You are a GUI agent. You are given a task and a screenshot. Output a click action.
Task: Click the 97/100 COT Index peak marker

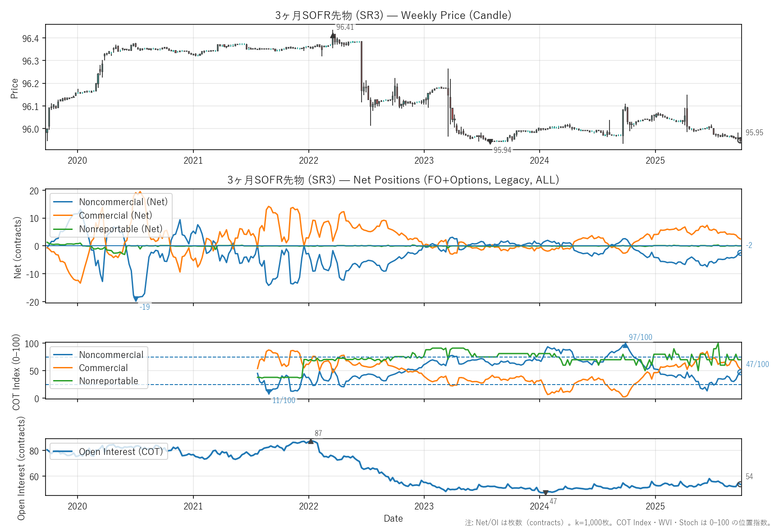pos(625,345)
